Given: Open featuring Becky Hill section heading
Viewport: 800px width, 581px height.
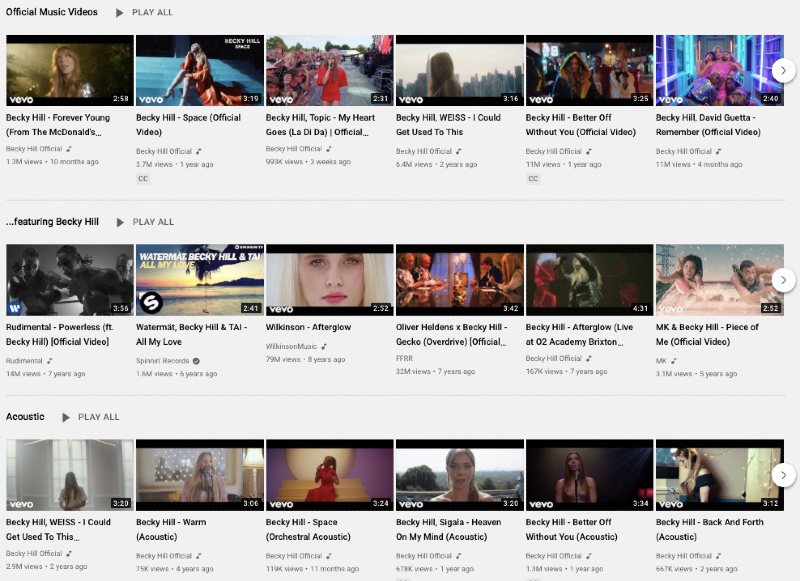Looking at the screenshot, I should (53, 221).
